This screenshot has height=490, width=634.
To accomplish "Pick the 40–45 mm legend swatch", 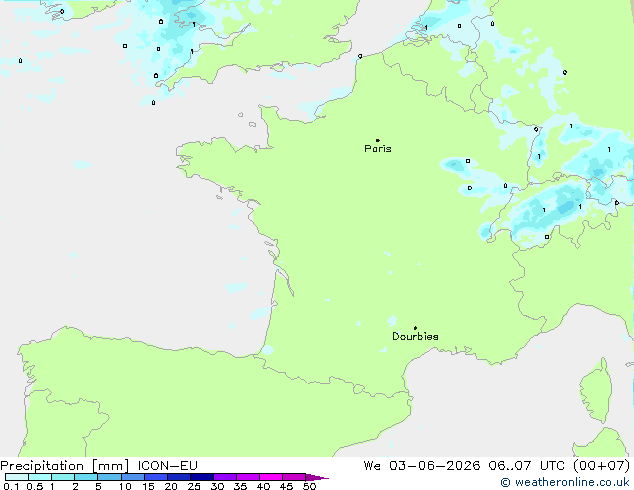I will pyautogui.click(x=271, y=477).
